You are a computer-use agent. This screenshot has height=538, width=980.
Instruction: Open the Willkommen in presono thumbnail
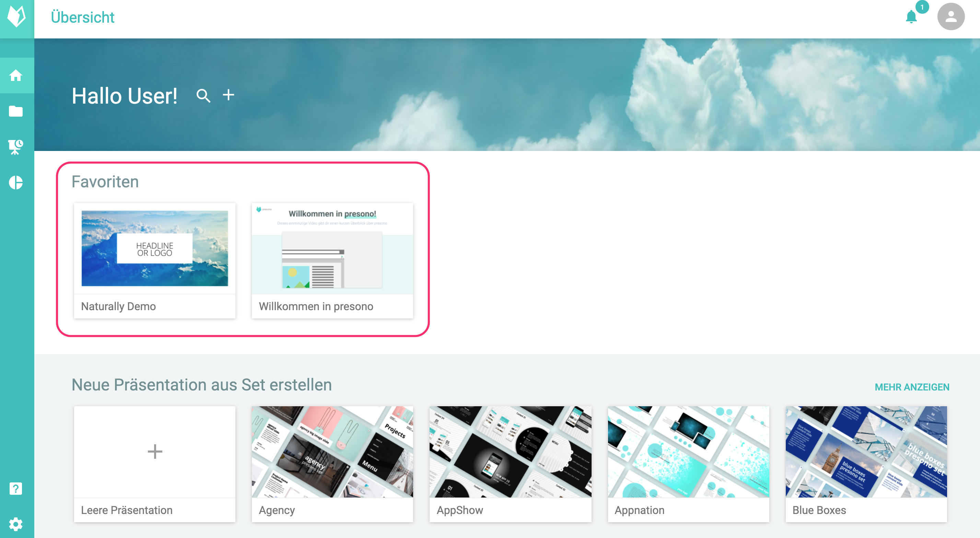pyautogui.click(x=332, y=249)
